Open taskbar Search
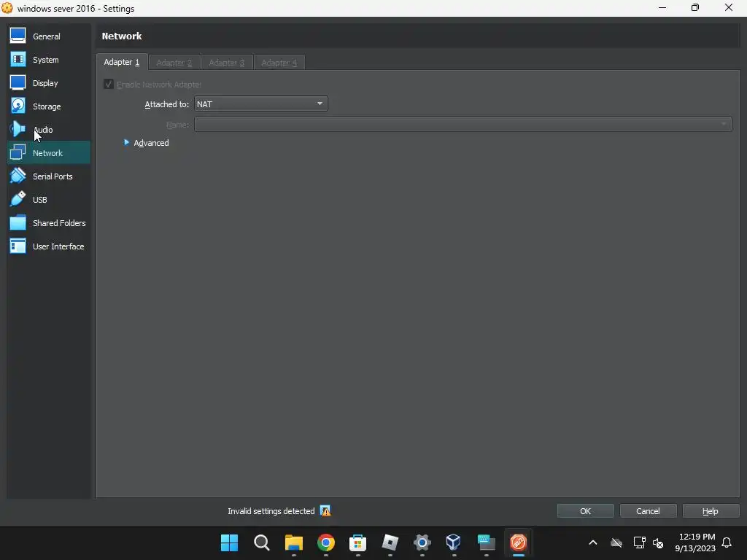 (x=262, y=542)
